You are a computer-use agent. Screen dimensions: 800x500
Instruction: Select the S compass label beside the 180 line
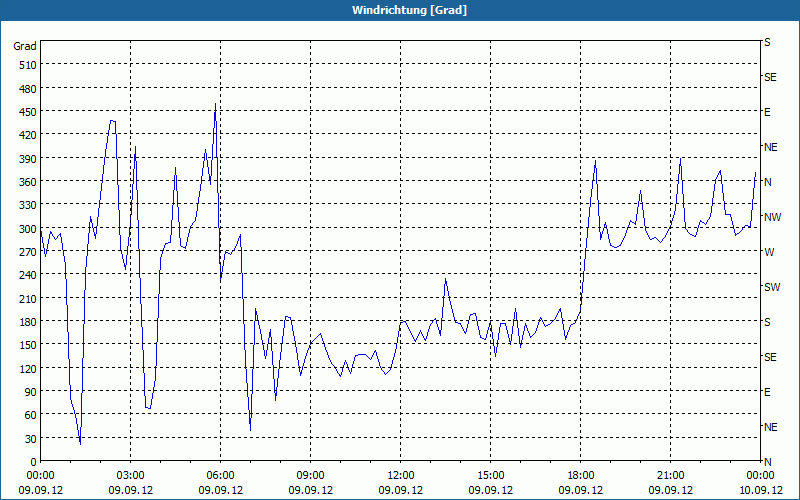tap(767, 322)
